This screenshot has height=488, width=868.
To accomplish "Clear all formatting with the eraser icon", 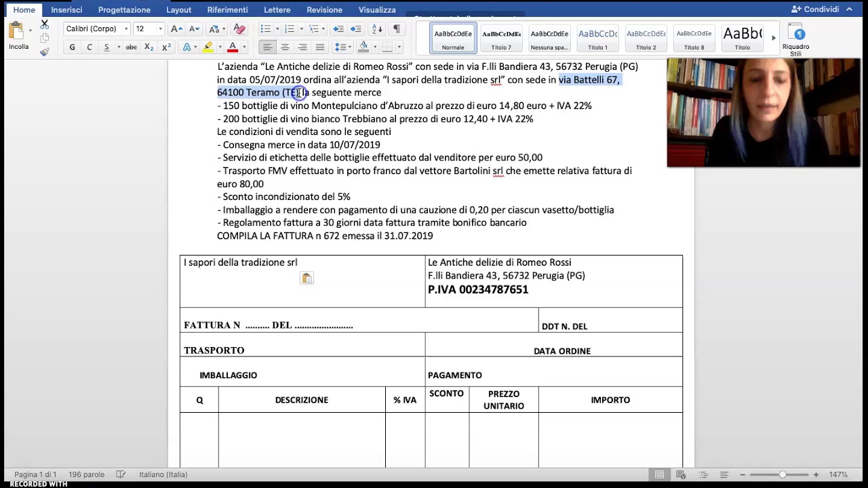I will point(239,28).
